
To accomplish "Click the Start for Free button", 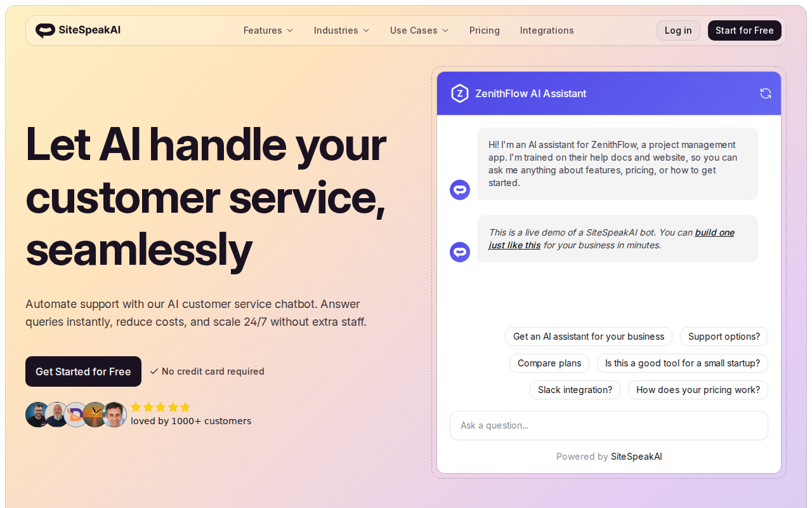I will tap(745, 30).
